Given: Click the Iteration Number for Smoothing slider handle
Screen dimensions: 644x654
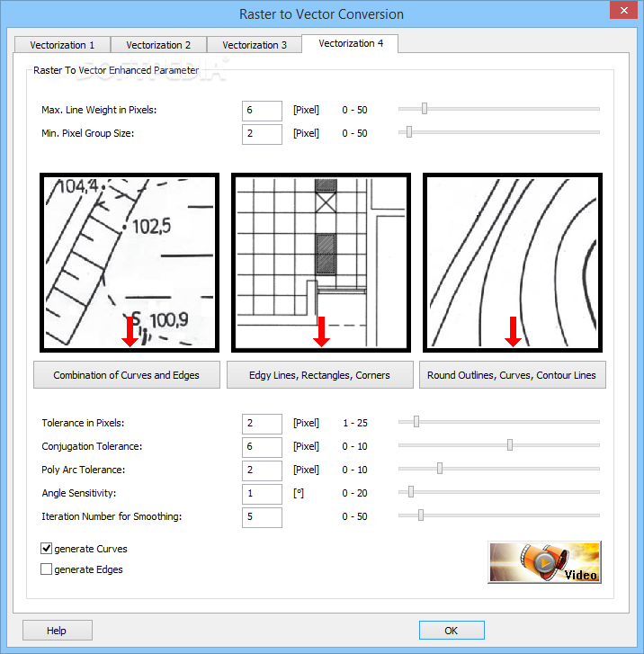Looking at the screenshot, I should point(421,515).
